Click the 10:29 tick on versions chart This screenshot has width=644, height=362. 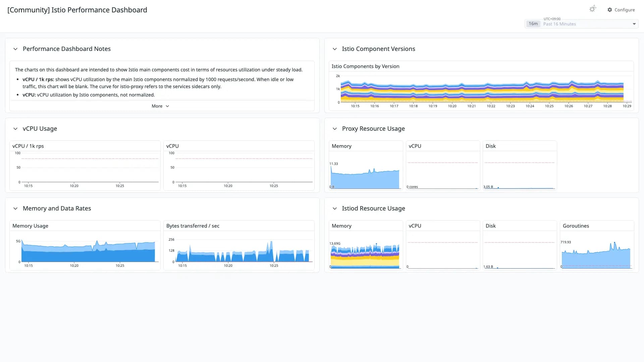[627, 106]
